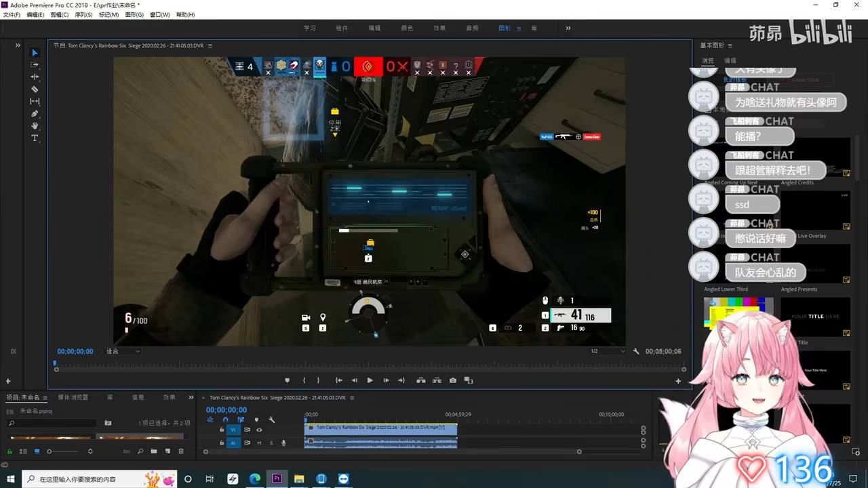Open timeline sequence panel menu
The image size is (868, 488).
pos(352,398)
